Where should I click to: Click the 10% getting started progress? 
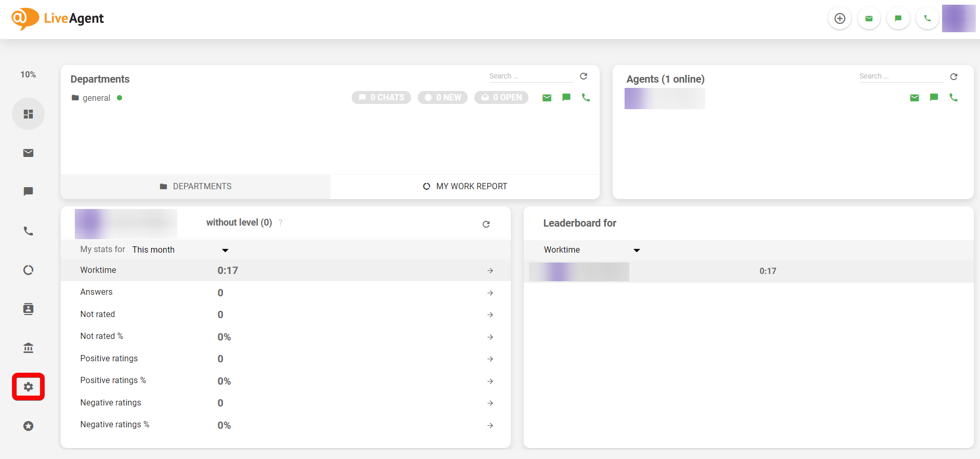pos(28,74)
